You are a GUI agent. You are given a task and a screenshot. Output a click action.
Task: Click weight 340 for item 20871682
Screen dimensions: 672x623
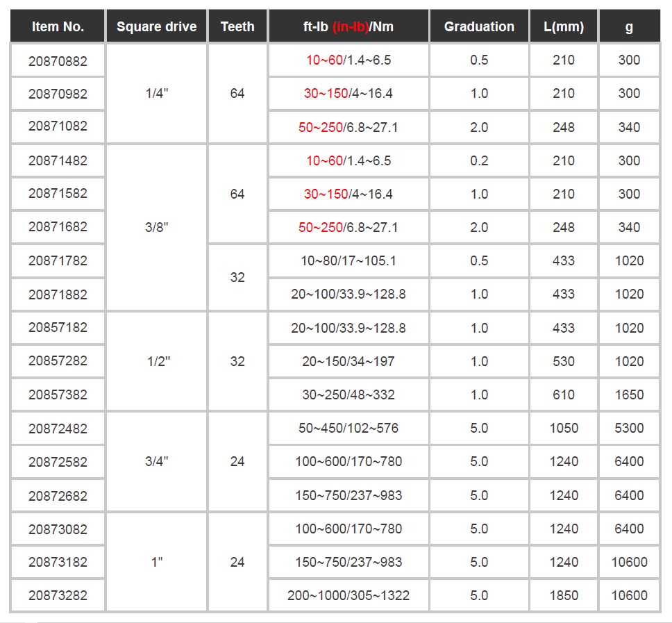[x=629, y=227]
